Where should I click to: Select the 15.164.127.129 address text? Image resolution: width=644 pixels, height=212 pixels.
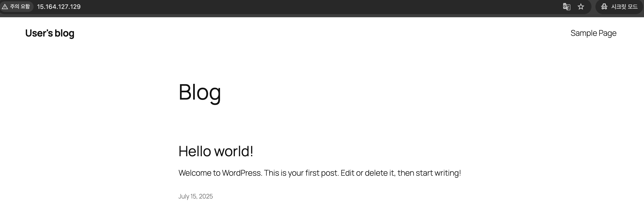pos(59,7)
